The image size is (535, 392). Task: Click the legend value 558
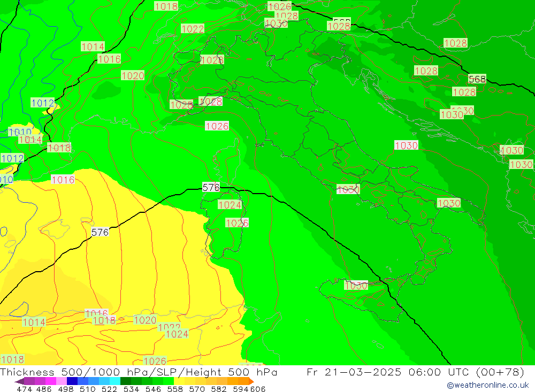point(175,389)
